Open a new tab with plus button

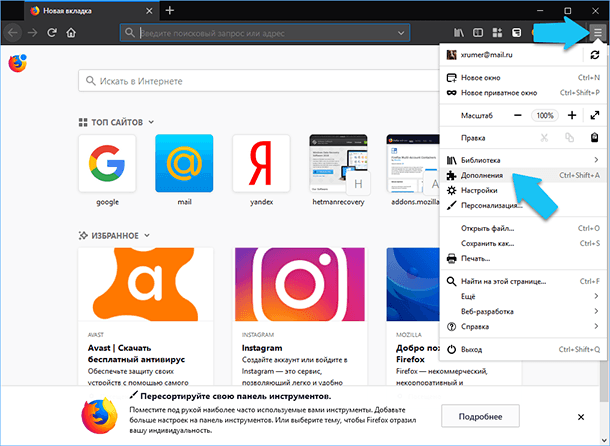(170, 11)
